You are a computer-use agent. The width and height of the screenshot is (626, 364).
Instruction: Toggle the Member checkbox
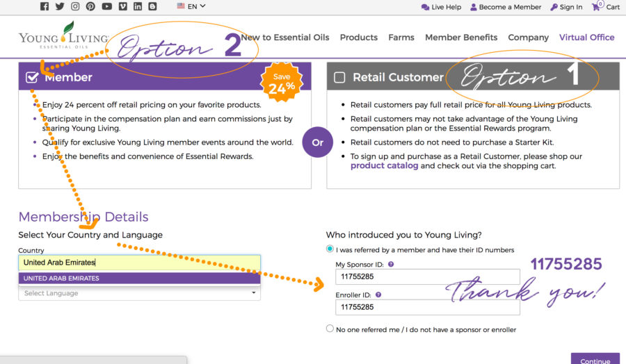point(31,77)
